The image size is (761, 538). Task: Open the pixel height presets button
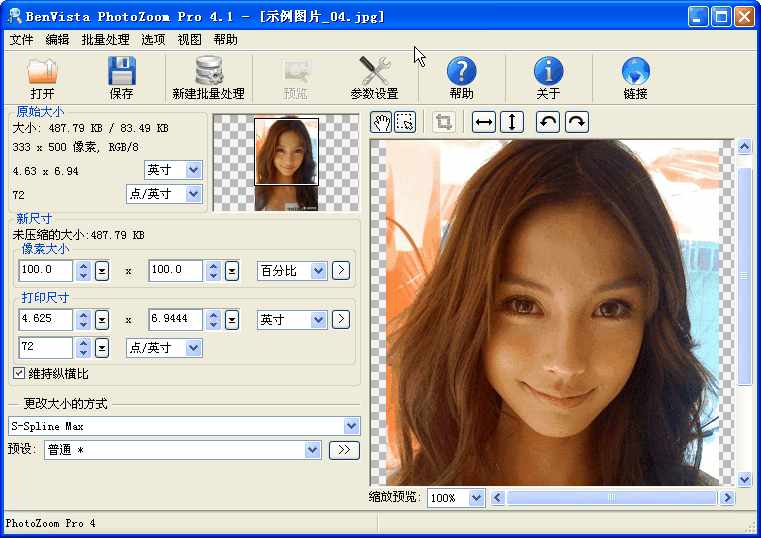(x=232, y=271)
